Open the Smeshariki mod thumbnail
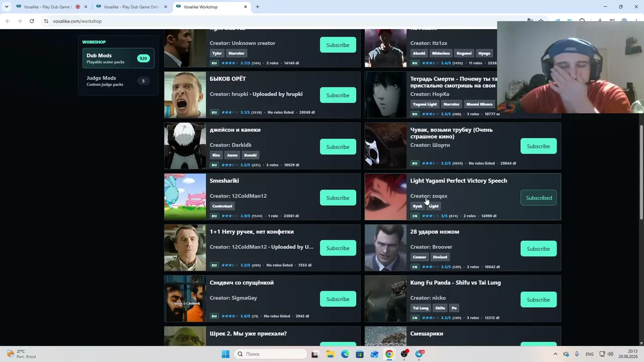The height and width of the screenshot is (362, 644). click(185, 197)
